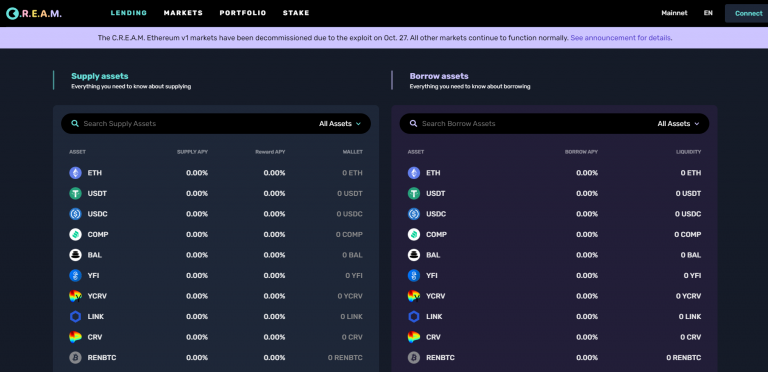Click the 0 YFI liquidity value
The width and height of the screenshot is (768, 372).
693,276
